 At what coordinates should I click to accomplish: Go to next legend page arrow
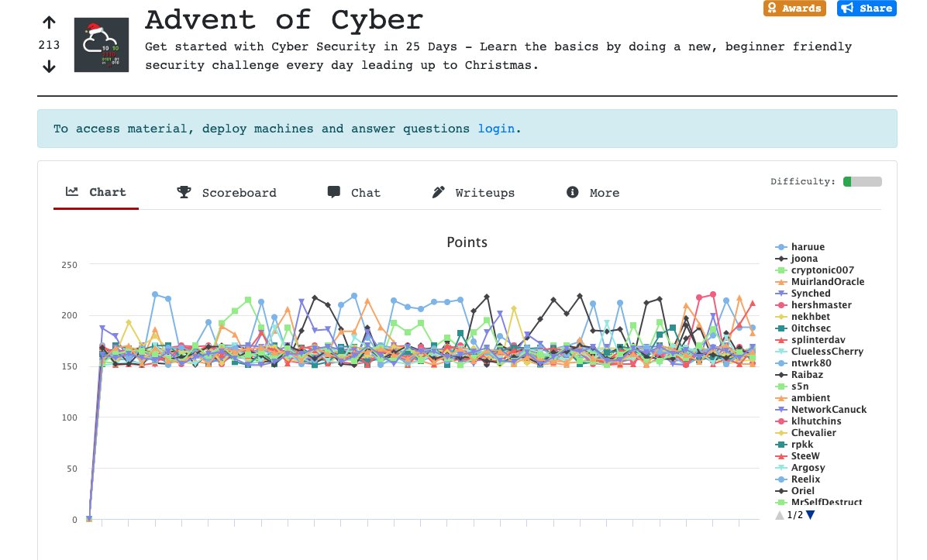811,515
